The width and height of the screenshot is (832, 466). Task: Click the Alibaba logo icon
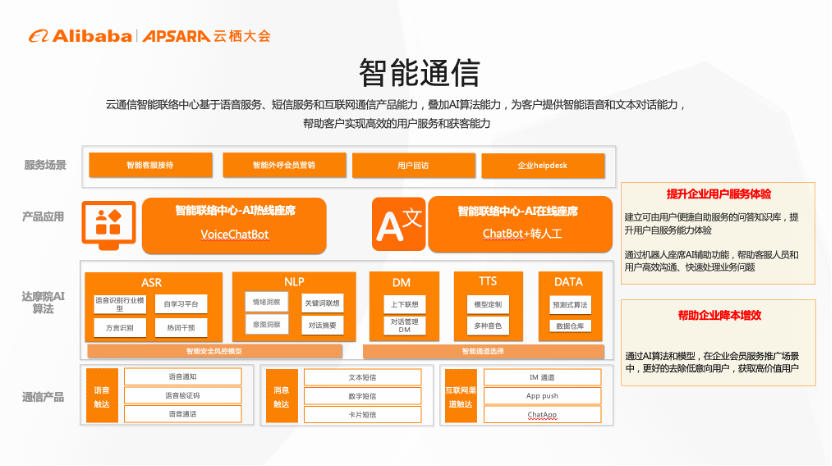pyautogui.click(x=39, y=36)
